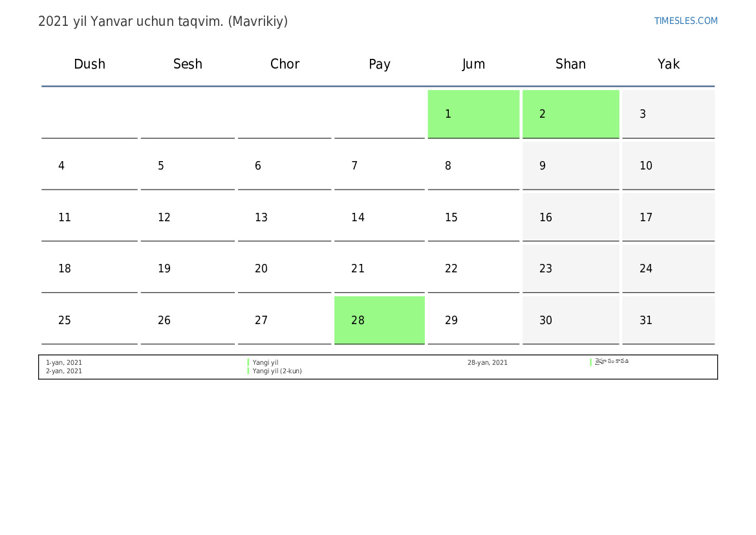Click the 1-yan, 2021 legend date
Image resolution: width=756 pixels, height=535 pixels.
(63, 362)
